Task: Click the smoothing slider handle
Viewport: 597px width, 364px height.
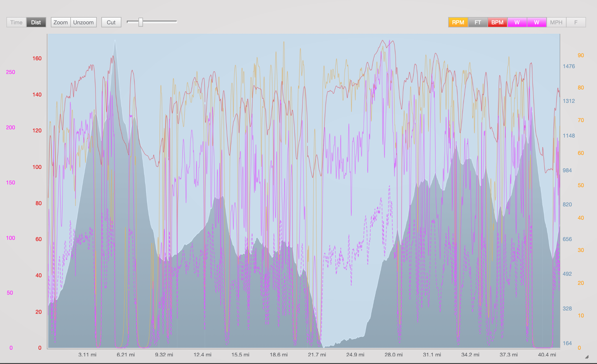Action: (x=141, y=22)
